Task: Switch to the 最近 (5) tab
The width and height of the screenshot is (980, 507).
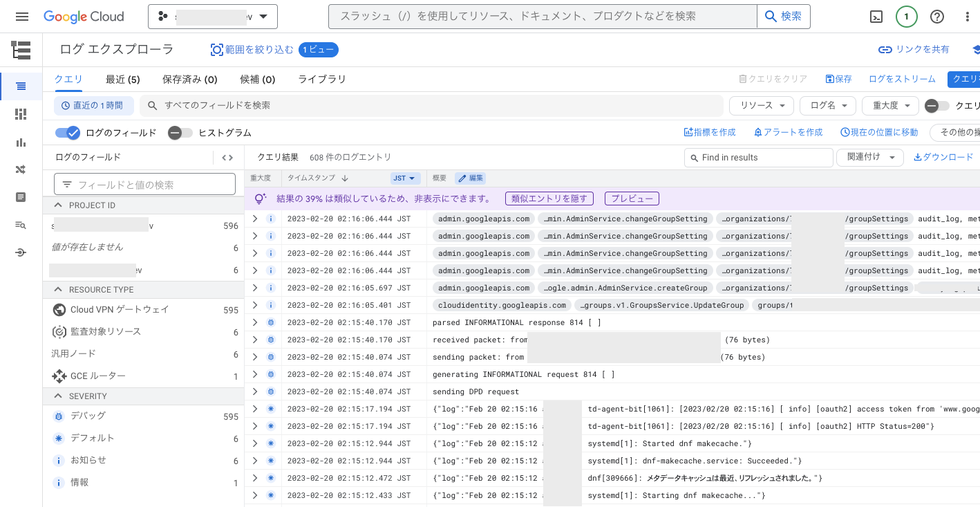Action: pyautogui.click(x=122, y=80)
